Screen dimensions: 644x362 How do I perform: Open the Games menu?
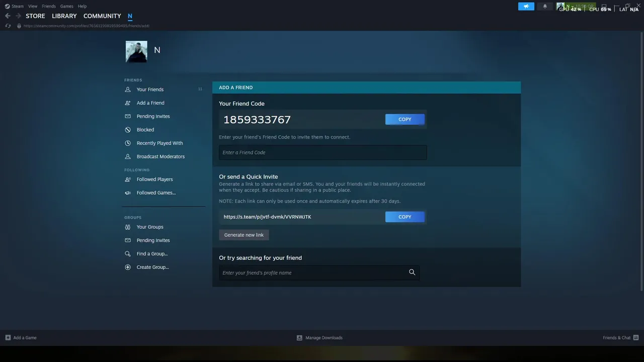pos(66,6)
